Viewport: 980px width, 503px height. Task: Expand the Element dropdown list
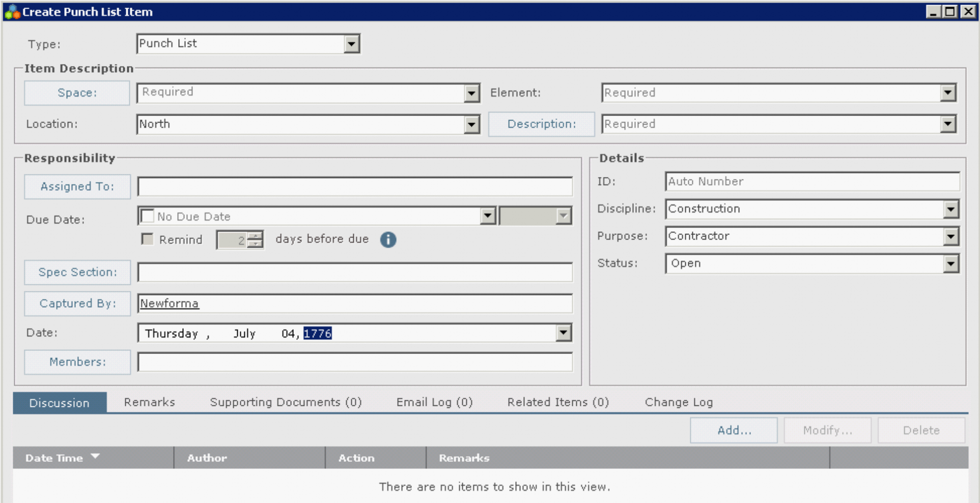[x=947, y=93]
